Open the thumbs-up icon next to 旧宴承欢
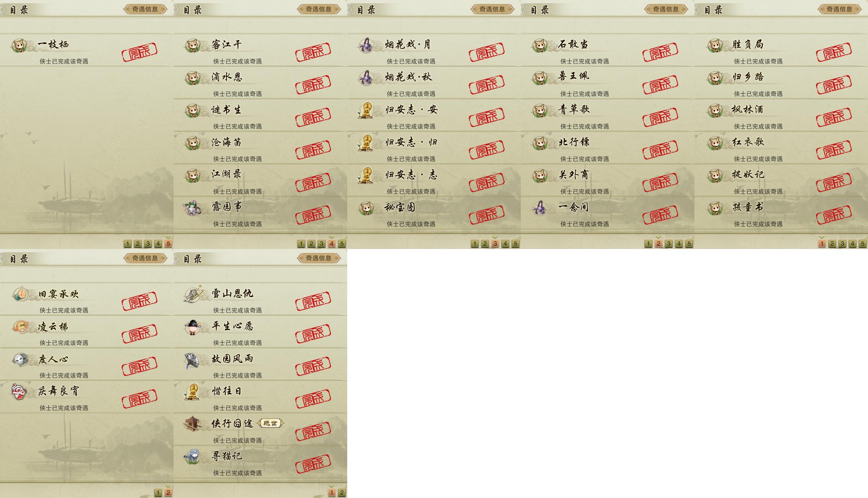The image size is (868, 498). pyautogui.click(x=20, y=294)
